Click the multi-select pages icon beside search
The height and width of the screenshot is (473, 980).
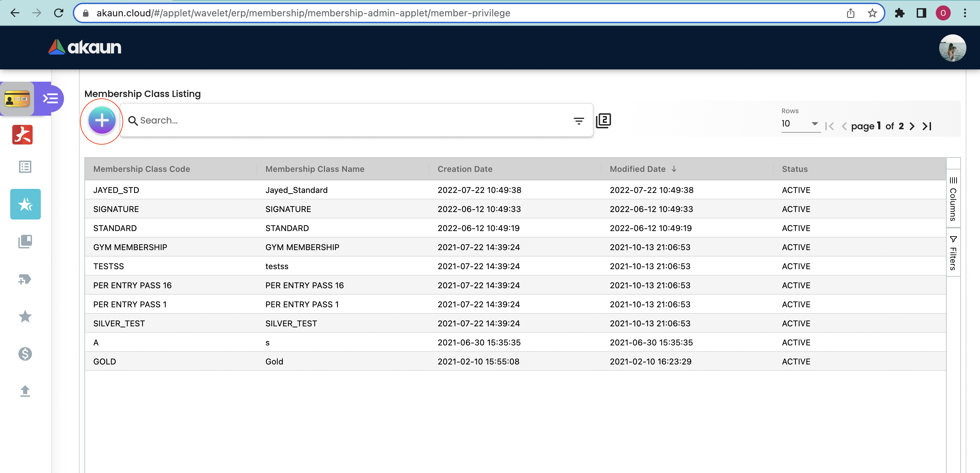603,120
